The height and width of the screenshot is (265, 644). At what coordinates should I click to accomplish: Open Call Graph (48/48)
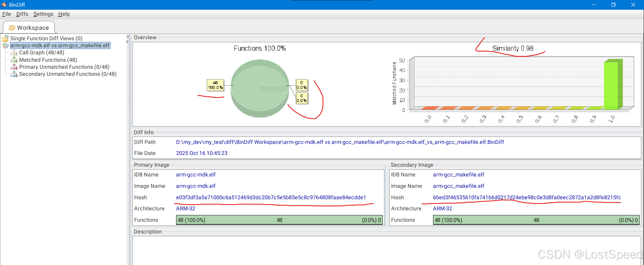(42, 53)
